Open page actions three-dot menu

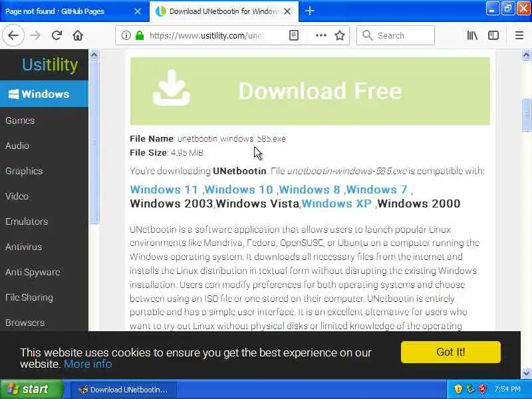click(x=321, y=35)
